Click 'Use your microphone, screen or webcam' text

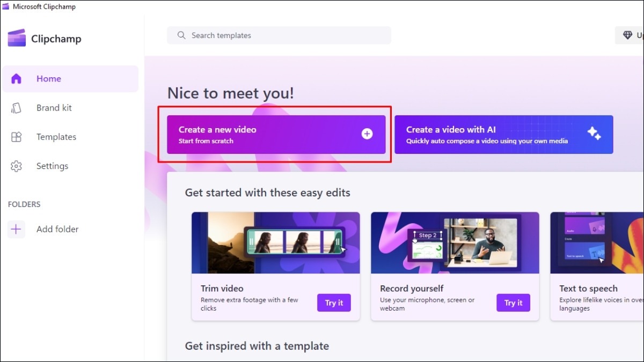427,304
